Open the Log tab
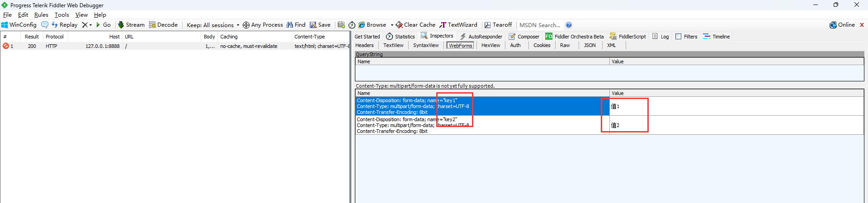Screen dimensions: 868x203 coord(660,37)
